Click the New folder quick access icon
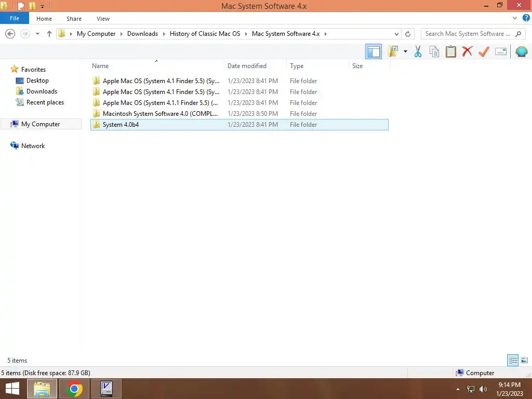The height and width of the screenshot is (399, 532). point(32,6)
